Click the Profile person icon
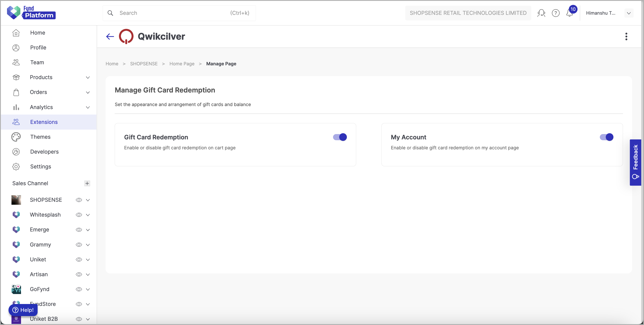This screenshot has width=644, height=325. coord(16,48)
